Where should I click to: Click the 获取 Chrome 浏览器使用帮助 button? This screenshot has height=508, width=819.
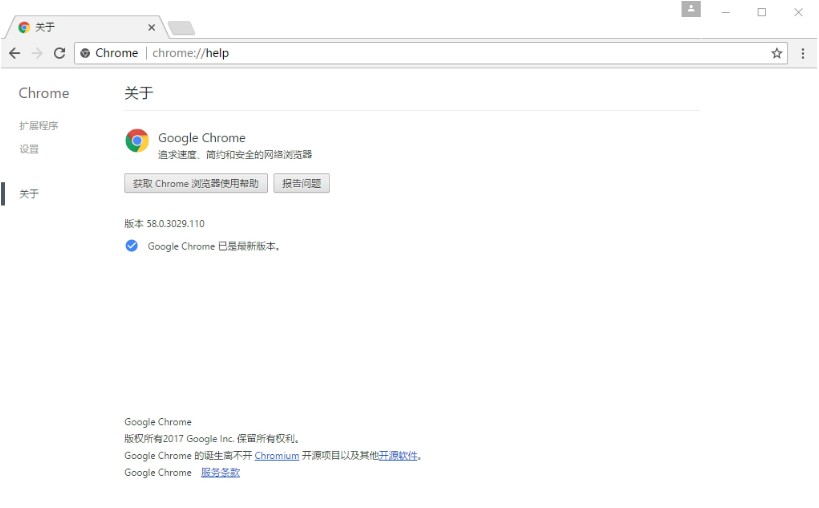[196, 183]
